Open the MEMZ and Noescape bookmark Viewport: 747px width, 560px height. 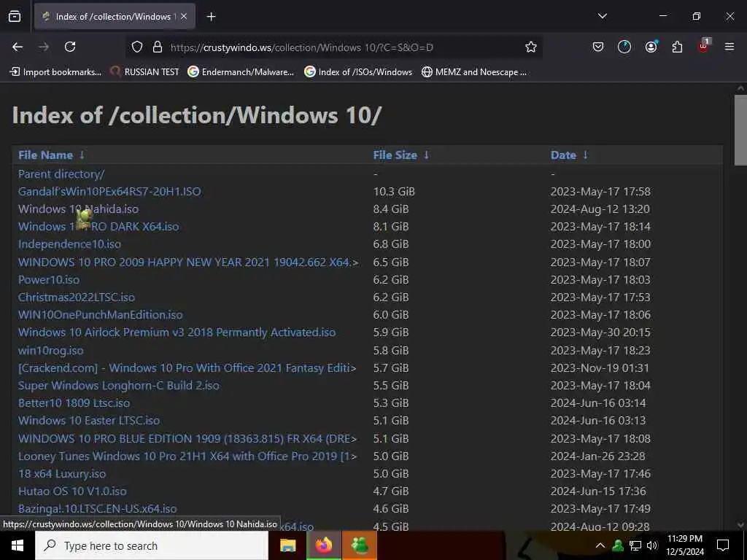click(474, 72)
